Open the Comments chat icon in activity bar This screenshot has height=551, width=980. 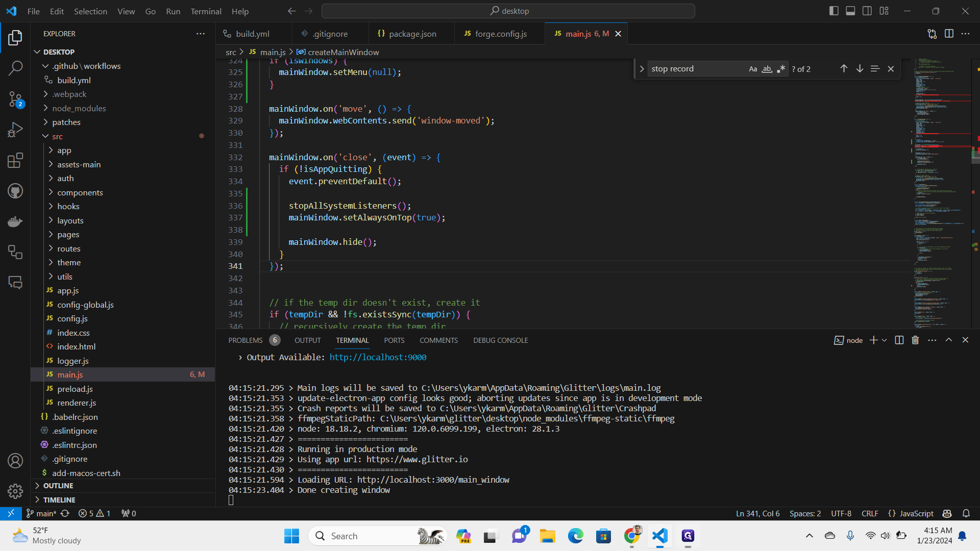(x=15, y=282)
